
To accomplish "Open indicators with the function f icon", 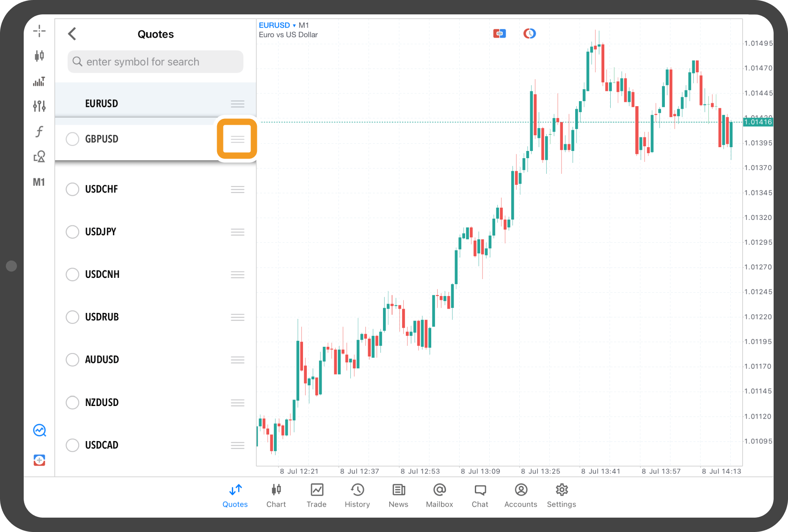I will [x=39, y=132].
